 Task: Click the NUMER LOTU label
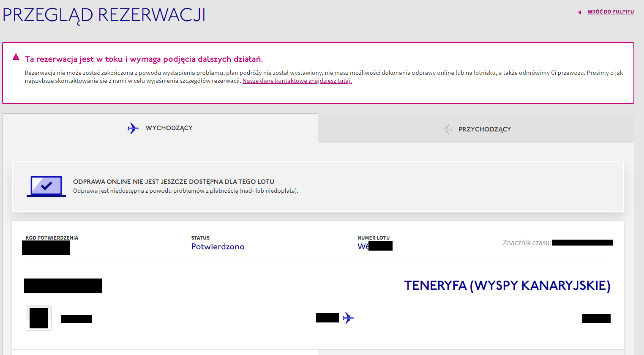pyautogui.click(x=374, y=238)
